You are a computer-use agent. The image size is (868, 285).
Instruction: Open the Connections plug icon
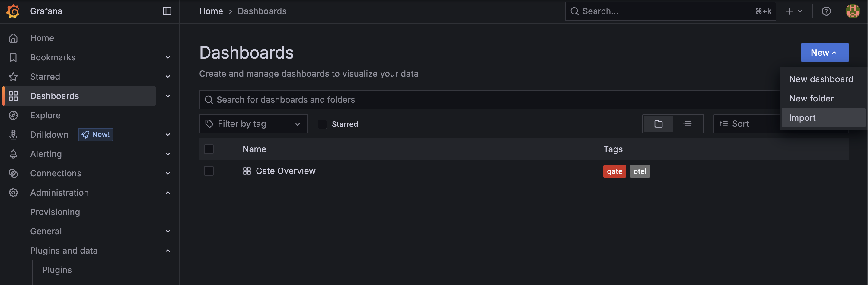point(13,173)
